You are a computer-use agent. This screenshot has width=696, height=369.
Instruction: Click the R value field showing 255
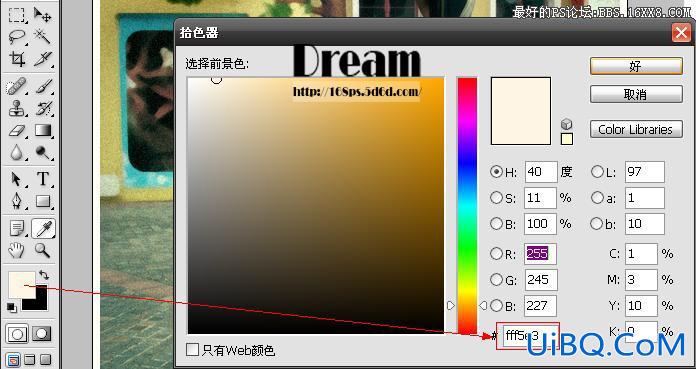point(541,254)
